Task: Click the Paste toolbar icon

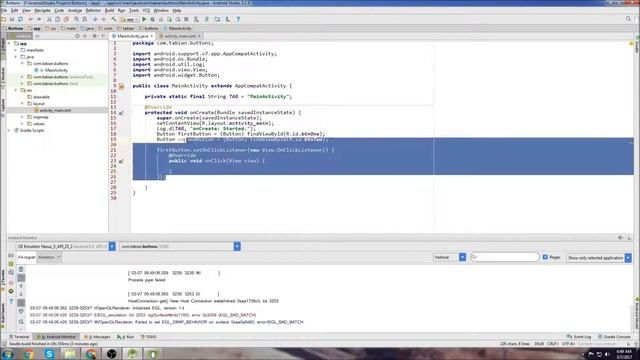Action: pyautogui.click(x=66, y=19)
